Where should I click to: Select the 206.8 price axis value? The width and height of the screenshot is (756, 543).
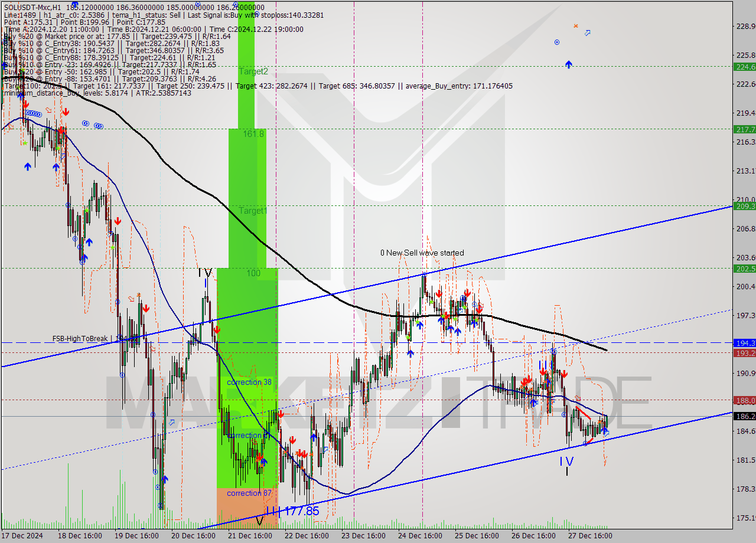click(x=745, y=228)
